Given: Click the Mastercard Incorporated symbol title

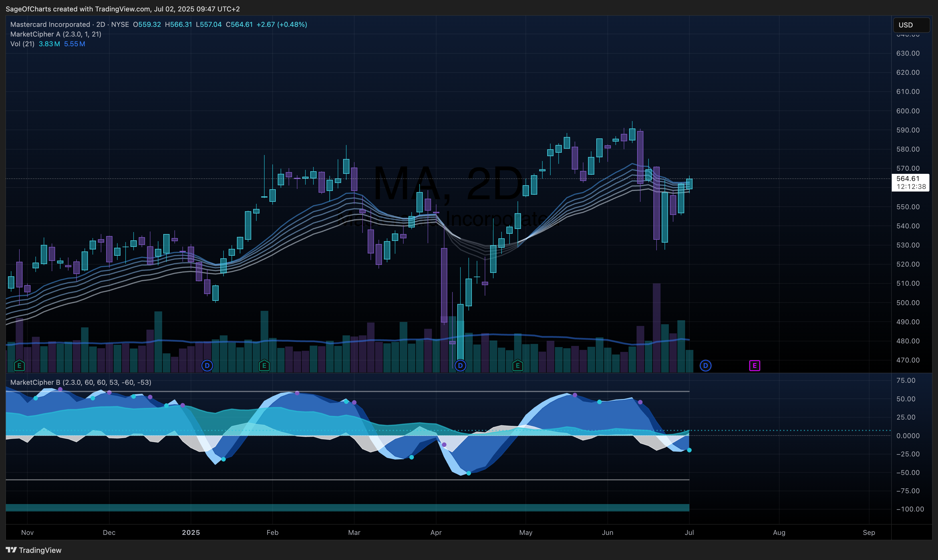Looking at the screenshot, I should pos(50,25).
